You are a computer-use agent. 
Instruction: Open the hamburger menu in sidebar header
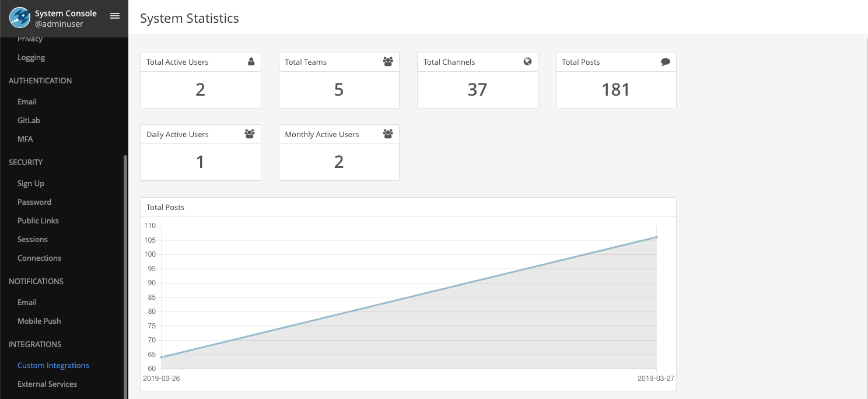pyautogui.click(x=115, y=16)
